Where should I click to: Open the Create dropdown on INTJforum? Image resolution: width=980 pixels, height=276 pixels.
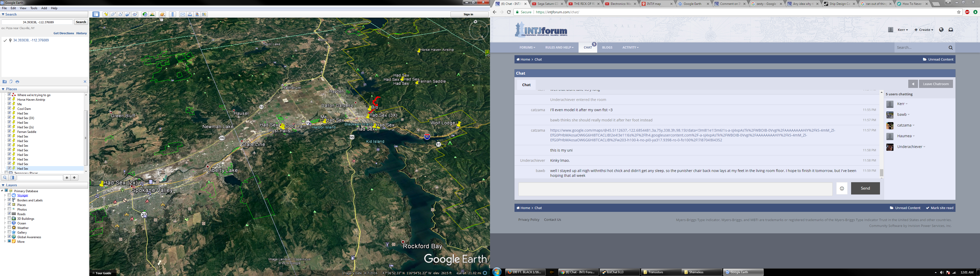[924, 30]
